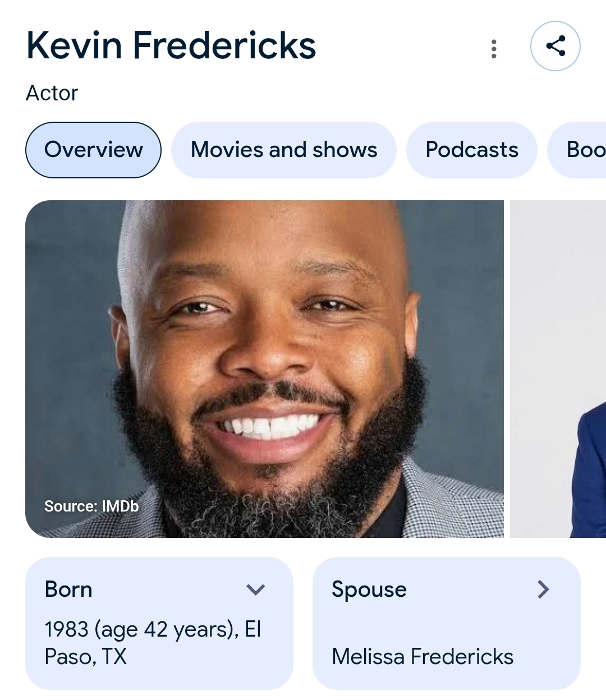
Task: Open Spouse details with right arrow
Action: [x=543, y=590]
